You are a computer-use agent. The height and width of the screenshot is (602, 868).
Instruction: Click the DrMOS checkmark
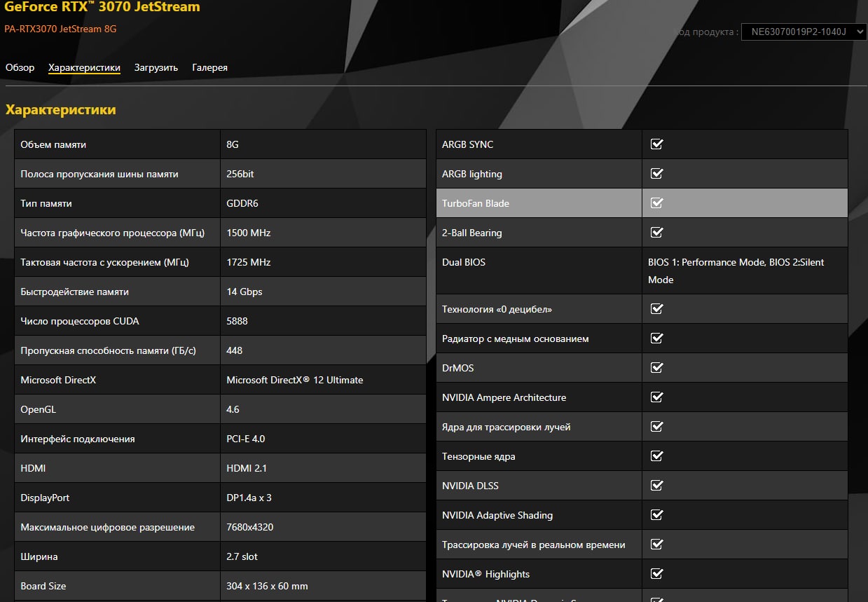click(656, 368)
